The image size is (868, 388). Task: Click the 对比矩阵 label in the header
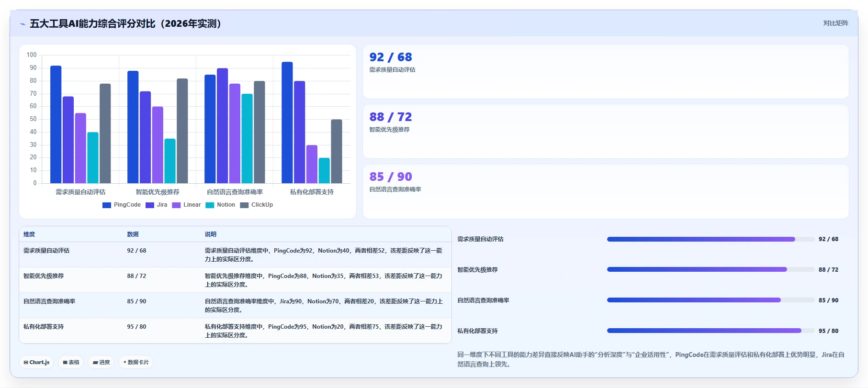click(835, 23)
